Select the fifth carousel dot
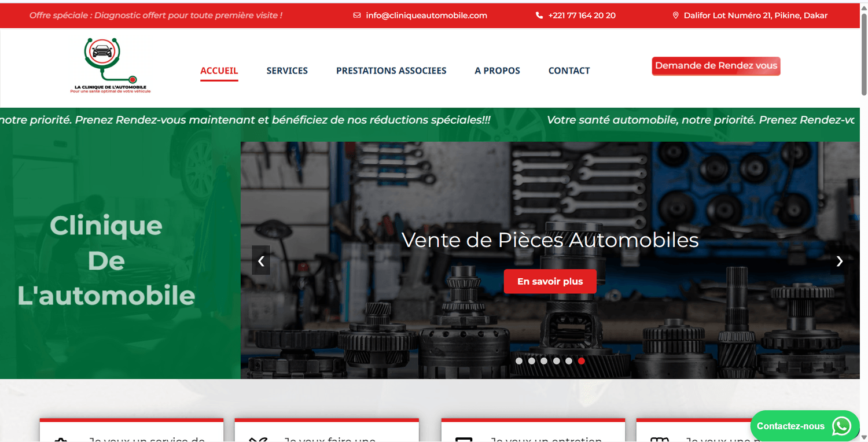This screenshot has height=442, width=868. pos(569,361)
